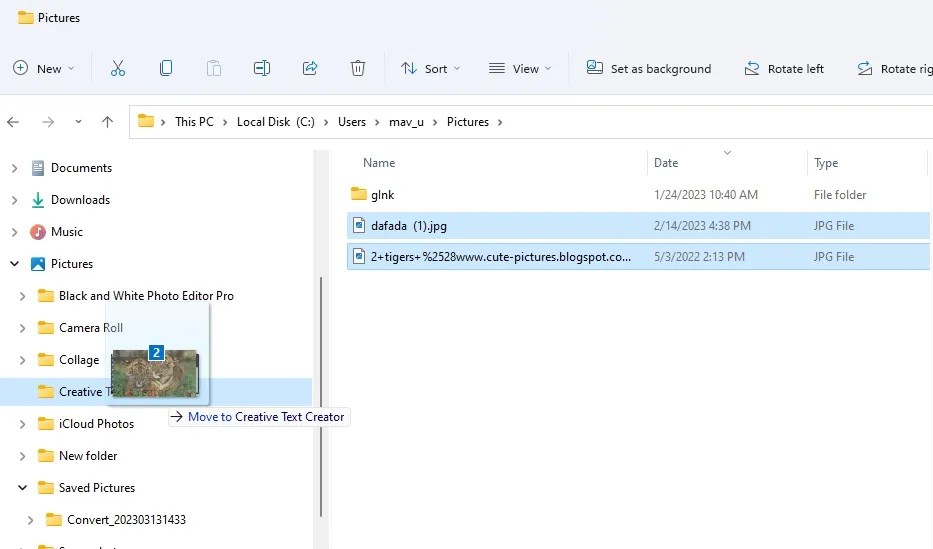This screenshot has height=549, width=933.
Task: Click Local Disk (C:) breadcrumb
Action: (275, 121)
